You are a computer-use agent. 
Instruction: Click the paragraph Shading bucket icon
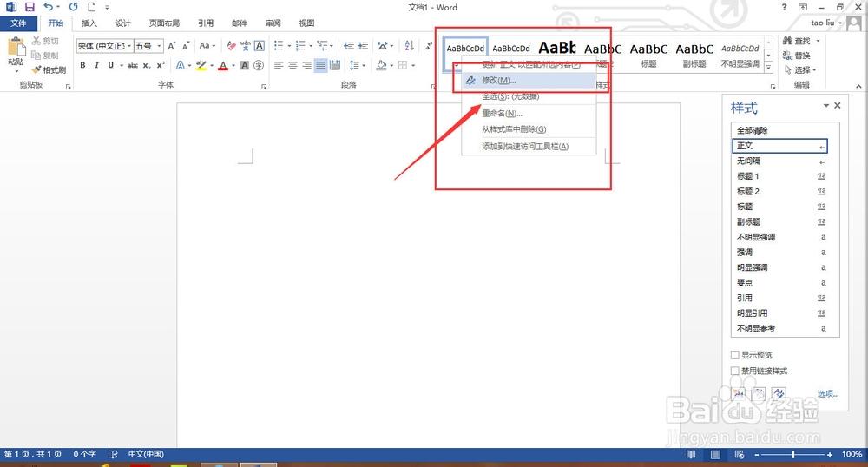click(381, 65)
